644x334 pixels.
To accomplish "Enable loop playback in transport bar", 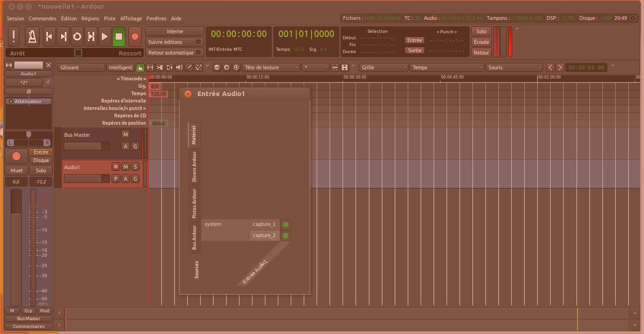I will tap(77, 36).
